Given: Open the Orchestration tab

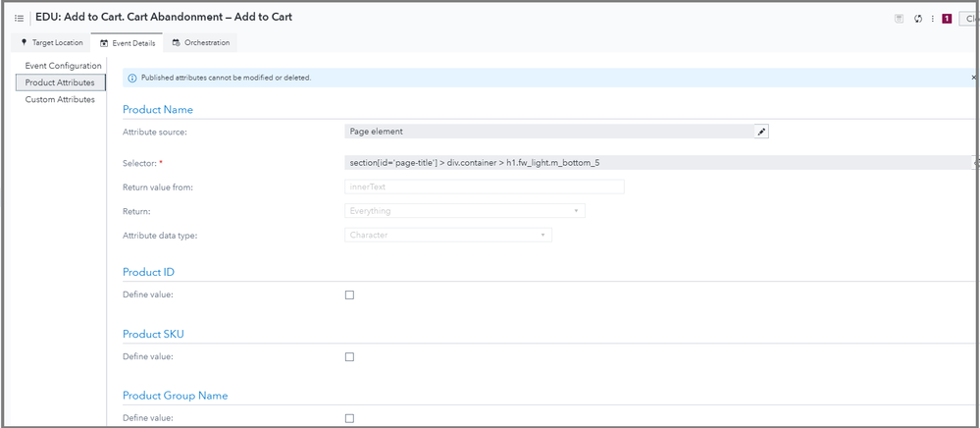Looking at the screenshot, I should point(201,43).
